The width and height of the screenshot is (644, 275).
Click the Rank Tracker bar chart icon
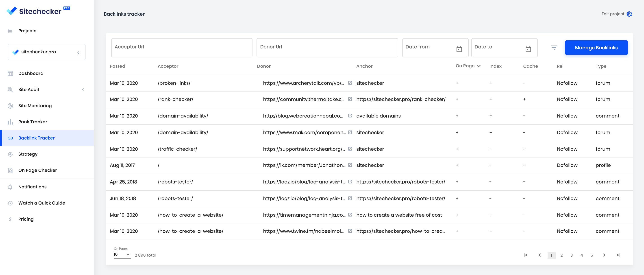point(10,122)
